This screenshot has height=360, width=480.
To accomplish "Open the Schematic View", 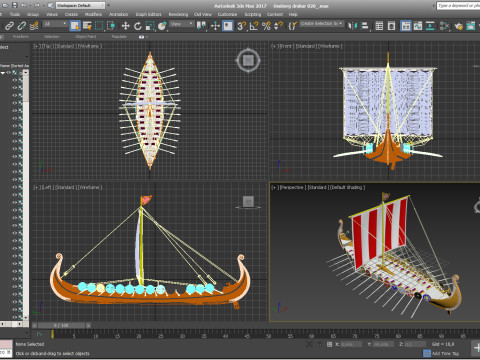I will pos(430,26).
